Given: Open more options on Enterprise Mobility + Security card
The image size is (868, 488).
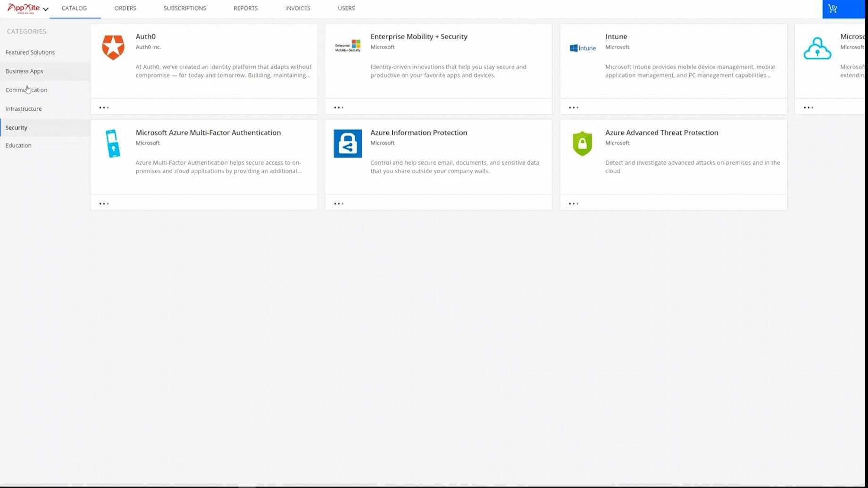Looking at the screenshot, I should (339, 108).
